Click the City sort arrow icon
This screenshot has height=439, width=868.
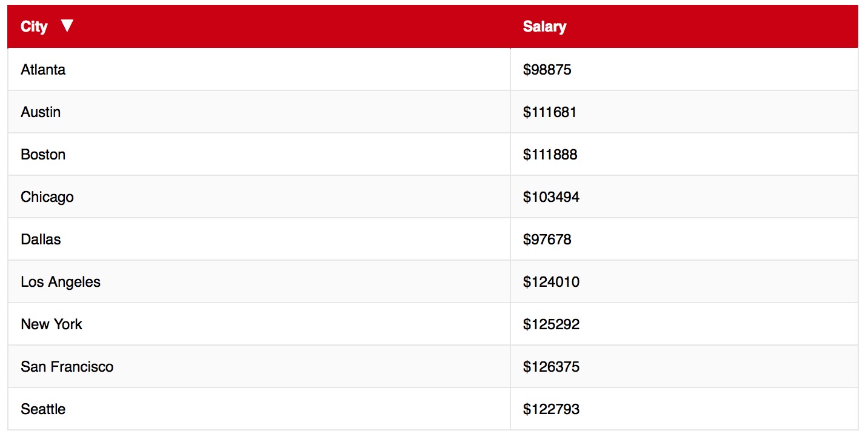click(67, 25)
